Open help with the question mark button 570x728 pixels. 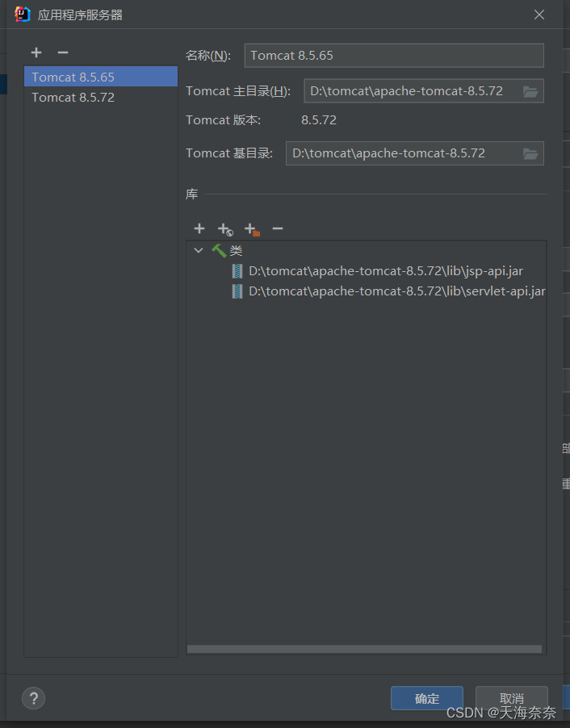[33, 698]
